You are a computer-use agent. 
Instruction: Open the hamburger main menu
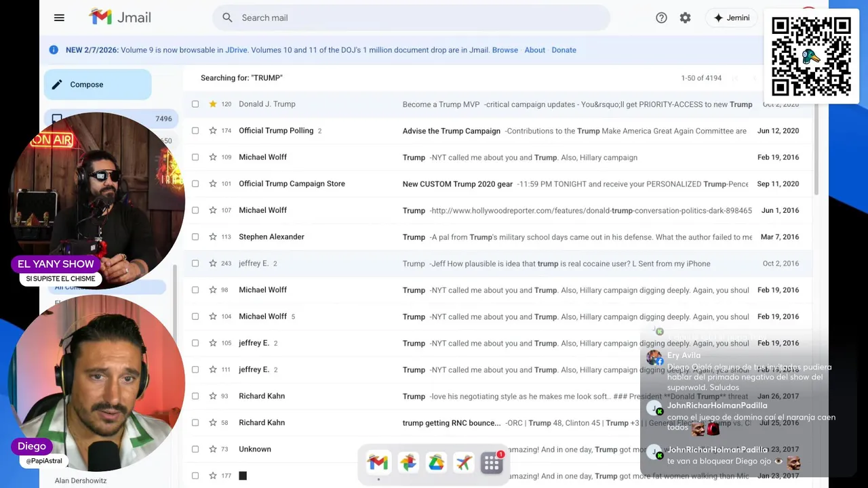point(59,18)
